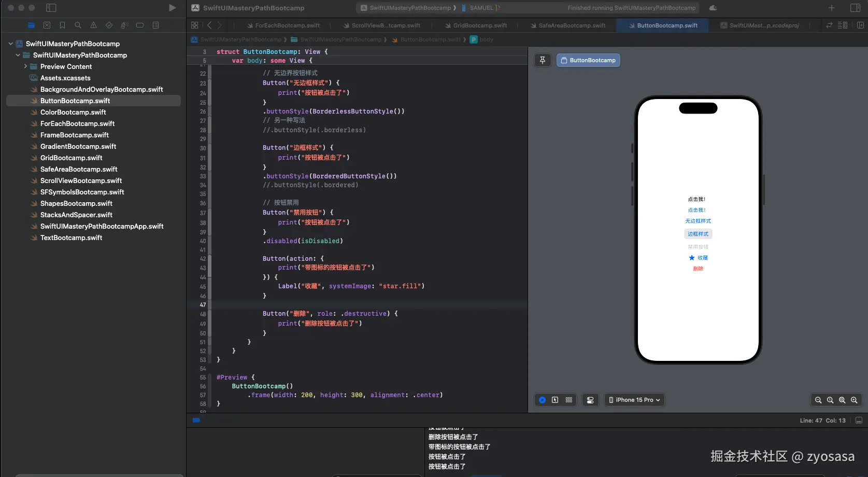Switch to SafeAreaBootcamp.swift tab
The image size is (868, 477).
point(571,25)
